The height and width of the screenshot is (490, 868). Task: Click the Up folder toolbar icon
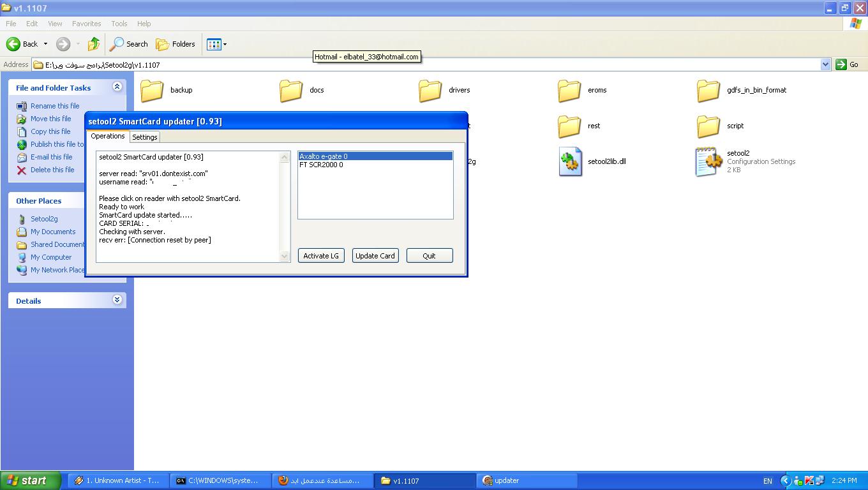pos(94,44)
